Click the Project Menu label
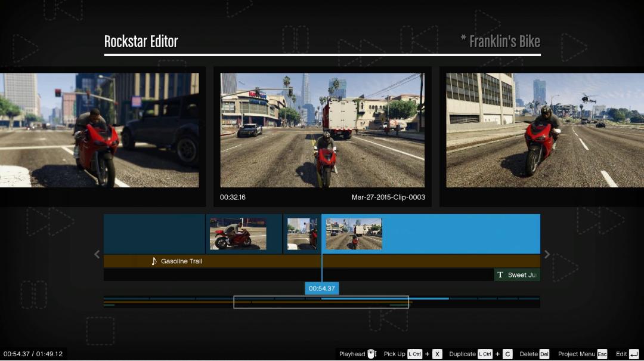 [576, 354]
